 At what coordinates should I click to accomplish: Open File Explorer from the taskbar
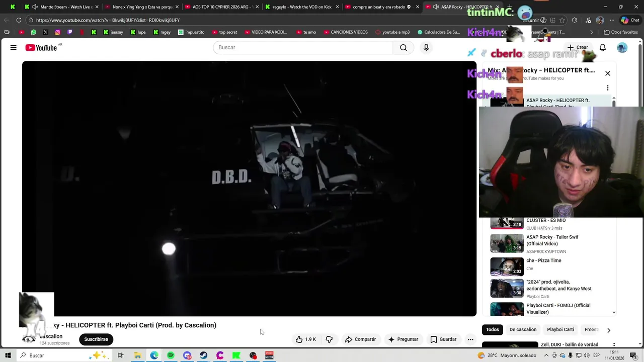tap(137, 355)
